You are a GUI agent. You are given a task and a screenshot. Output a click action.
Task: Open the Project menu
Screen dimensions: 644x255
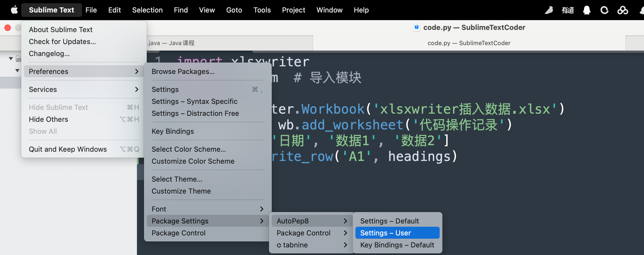pyautogui.click(x=293, y=10)
